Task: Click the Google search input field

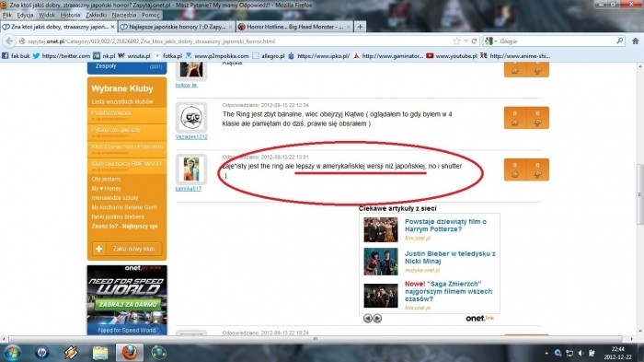Action: tap(557, 41)
